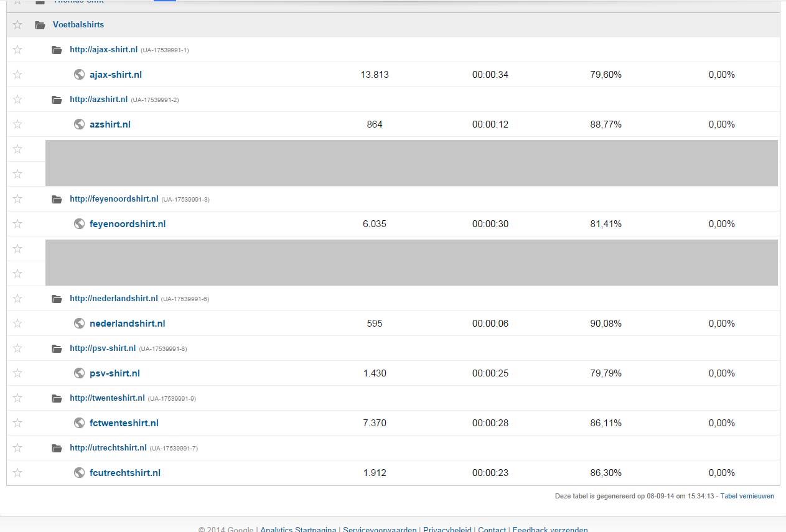
Task: Select 0,00% in the psv-shirt.nl row
Action: pyautogui.click(x=722, y=373)
